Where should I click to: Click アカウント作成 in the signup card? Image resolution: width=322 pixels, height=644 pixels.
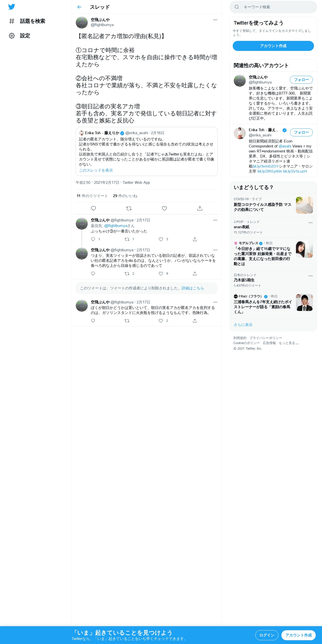[273, 46]
